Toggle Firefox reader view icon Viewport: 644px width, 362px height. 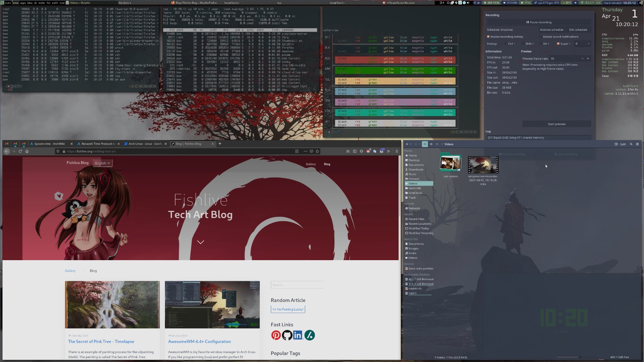(297, 151)
